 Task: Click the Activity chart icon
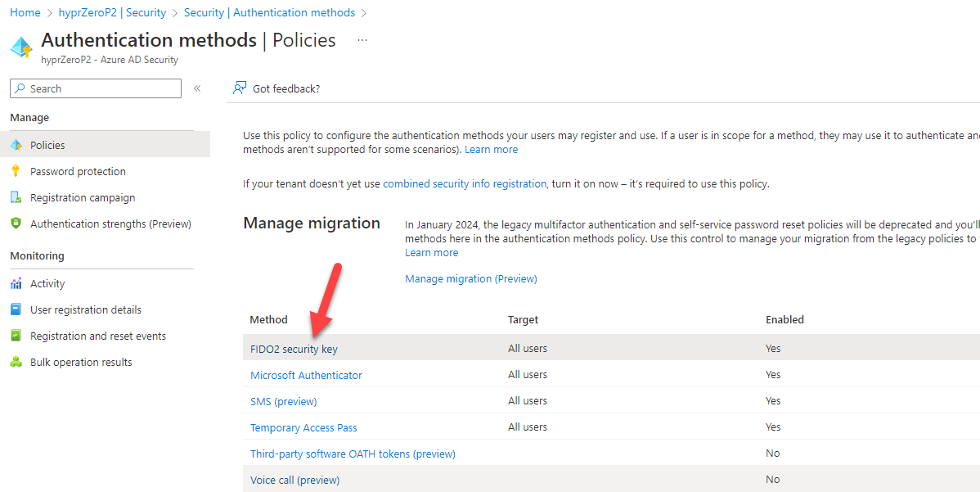[16, 283]
